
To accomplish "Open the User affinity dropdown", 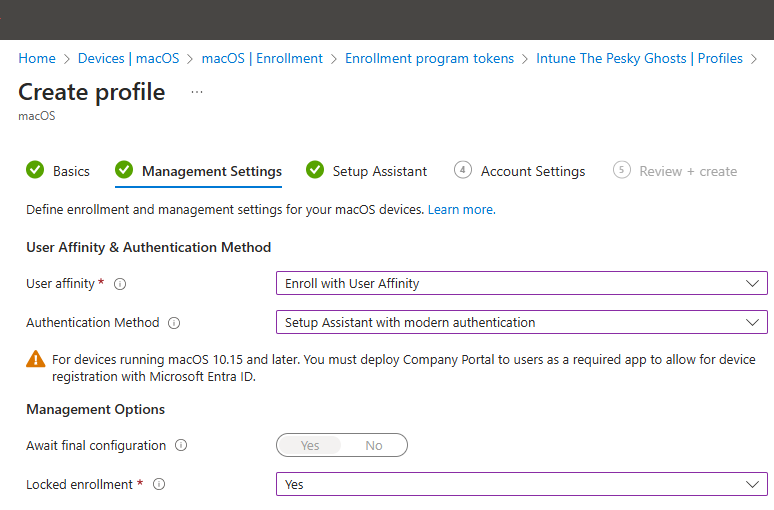I will click(521, 284).
